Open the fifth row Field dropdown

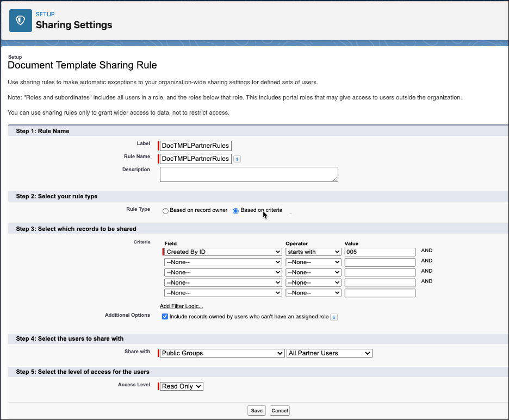coord(223,293)
